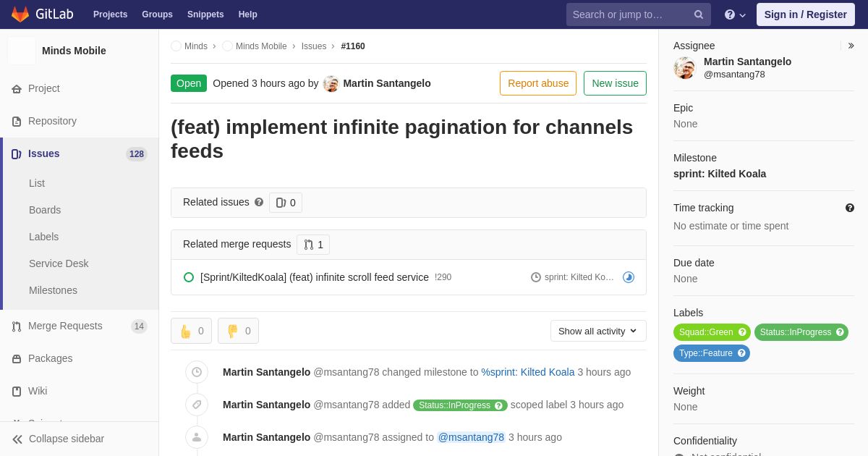
Task: Click the Issues icon in sidebar
Action: [17, 154]
